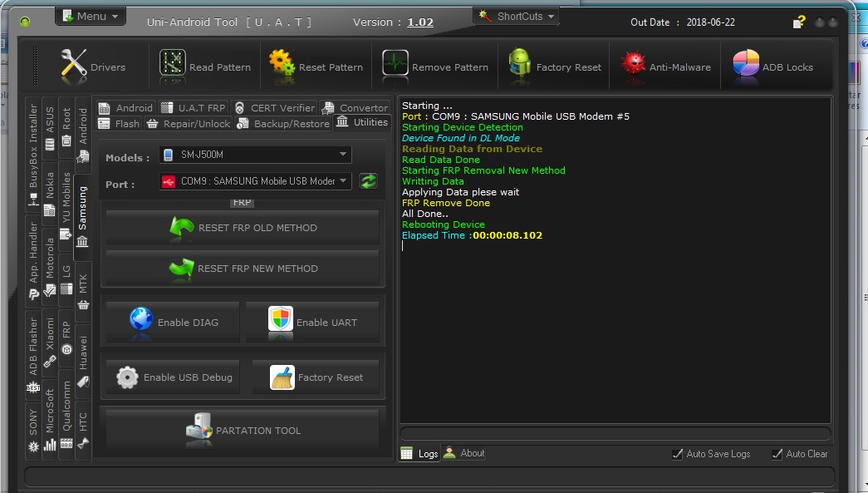Open the About tab
This screenshot has width=868, height=493.
(x=463, y=453)
